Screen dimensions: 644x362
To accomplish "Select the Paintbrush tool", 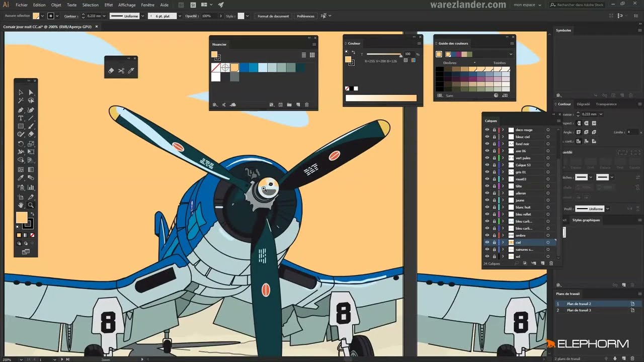I will click(31, 126).
